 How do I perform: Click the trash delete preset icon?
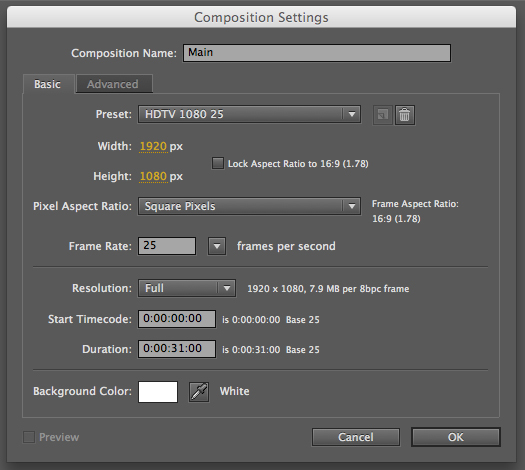(x=404, y=115)
